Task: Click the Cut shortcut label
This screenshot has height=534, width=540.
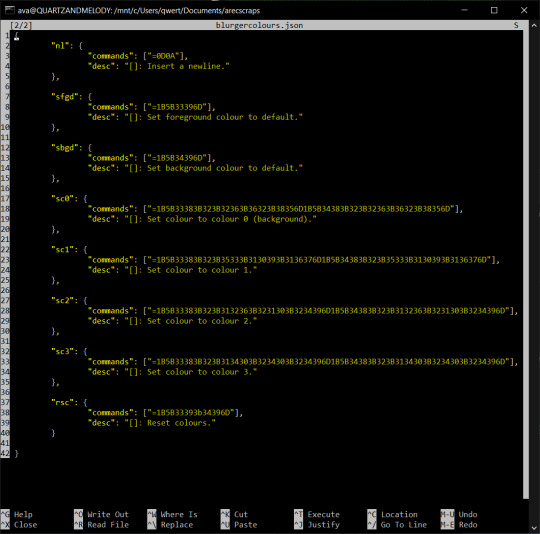Action: pyautogui.click(x=241, y=514)
